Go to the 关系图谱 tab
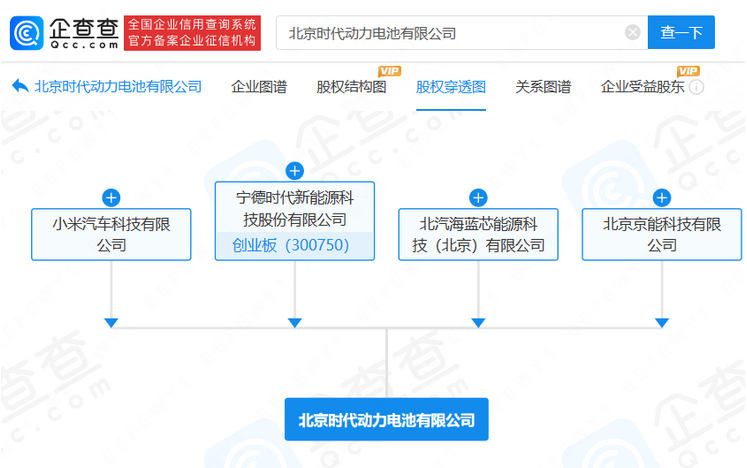Viewport: 747px width, 468px height. pyautogui.click(x=543, y=87)
